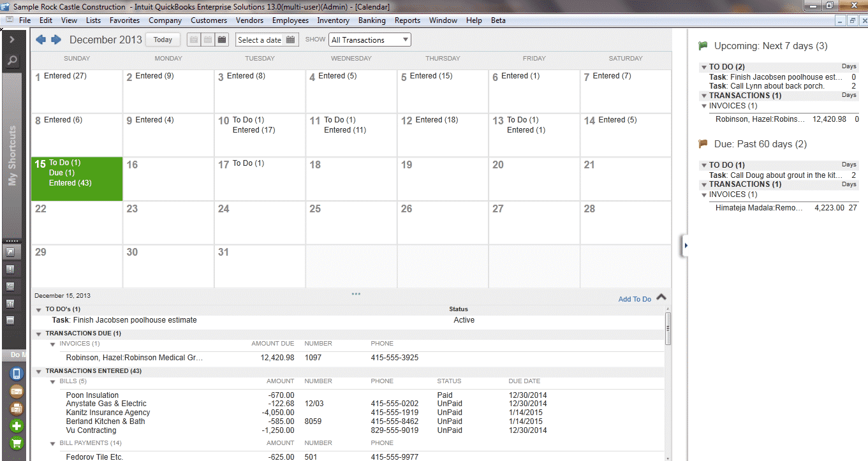
Task: Open the Inventory menu
Action: pos(333,20)
